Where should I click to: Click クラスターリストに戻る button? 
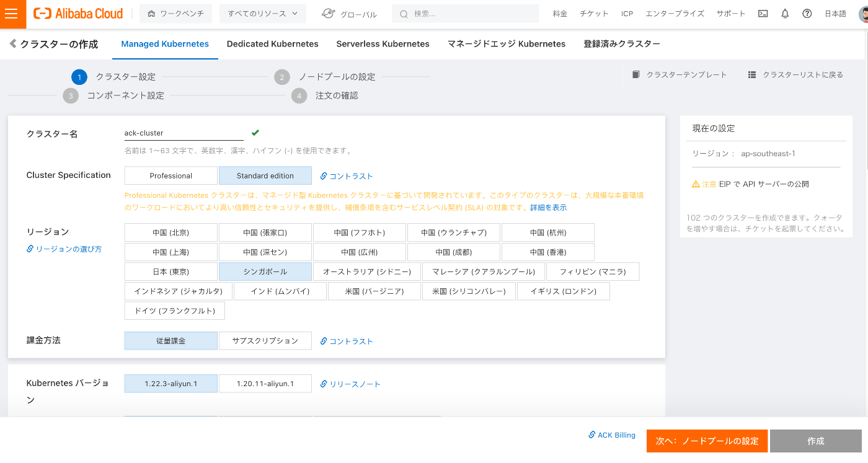(795, 74)
